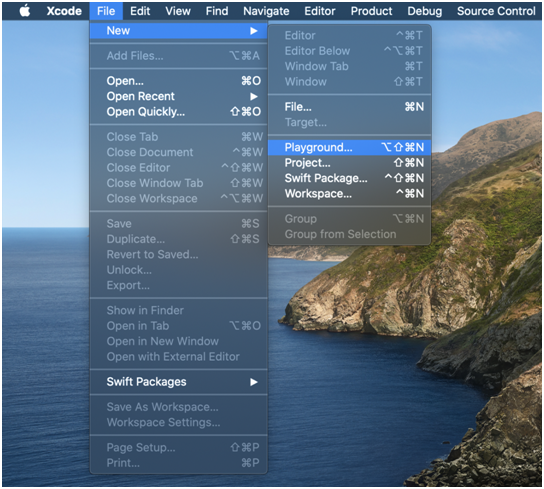Click the Group from Selection item
Viewport: 544px width, 489px height.
tap(349, 234)
